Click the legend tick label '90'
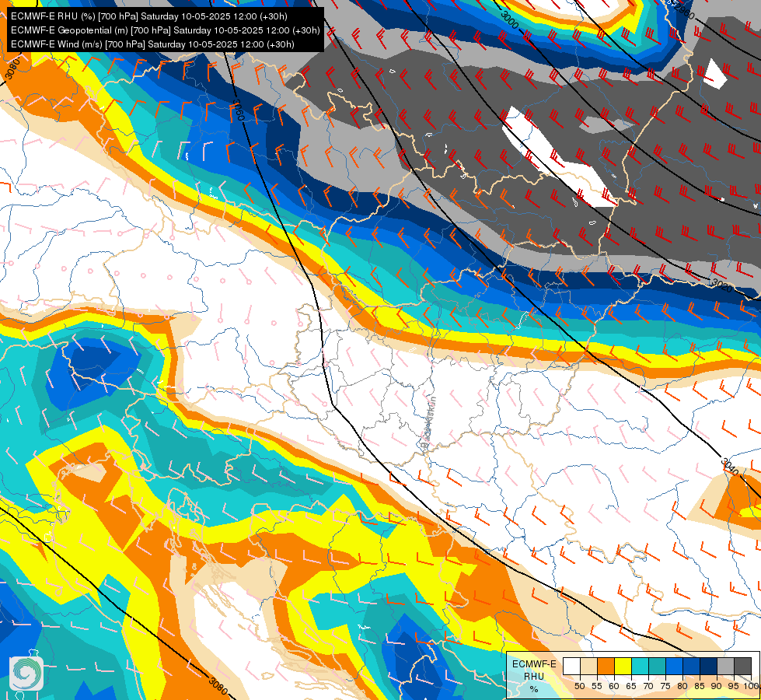761x700 pixels. click(717, 686)
